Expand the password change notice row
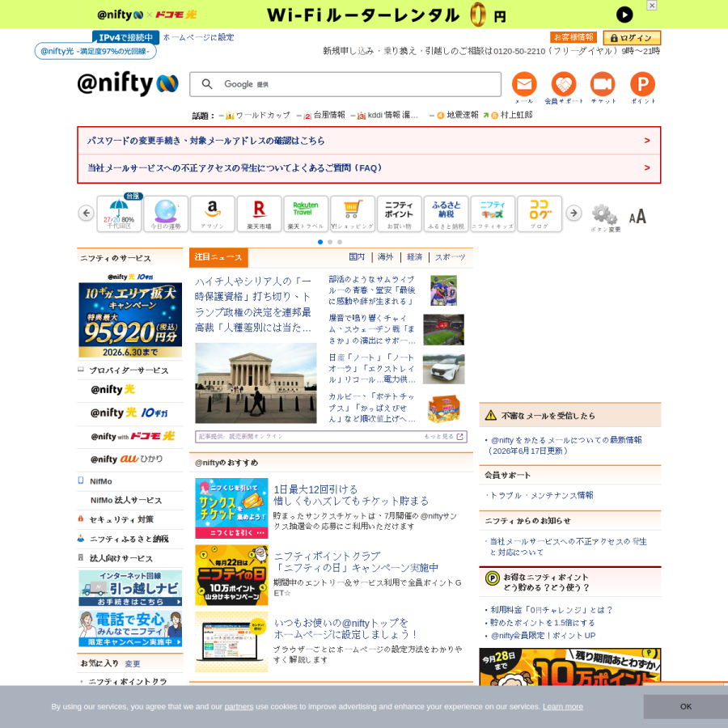 click(x=369, y=141)
